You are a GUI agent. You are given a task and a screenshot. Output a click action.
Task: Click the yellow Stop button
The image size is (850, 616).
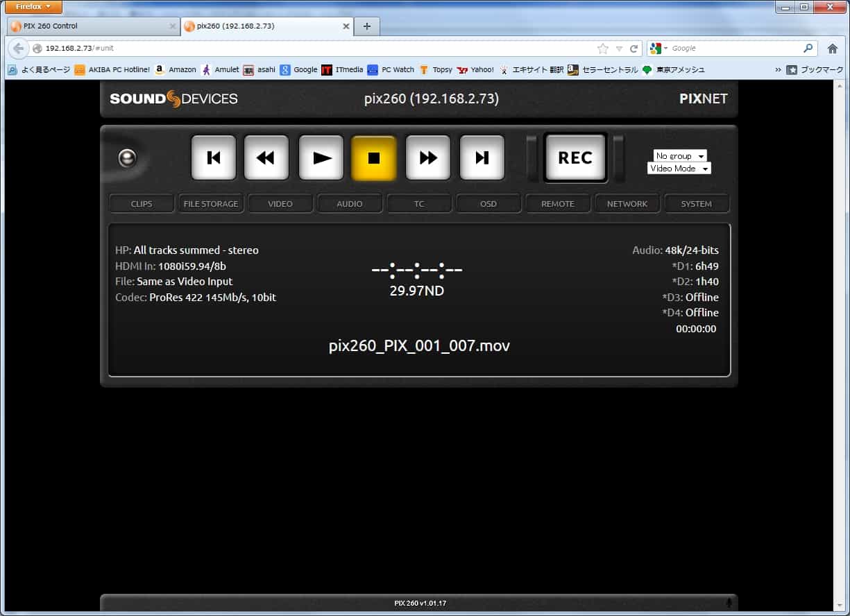374,158
